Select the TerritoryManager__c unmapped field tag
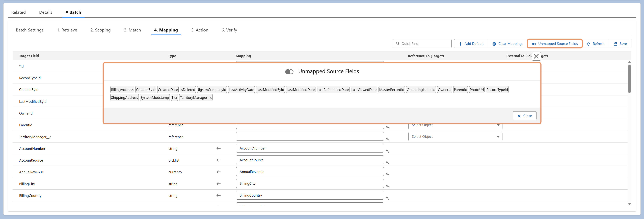 coord(196,98)
